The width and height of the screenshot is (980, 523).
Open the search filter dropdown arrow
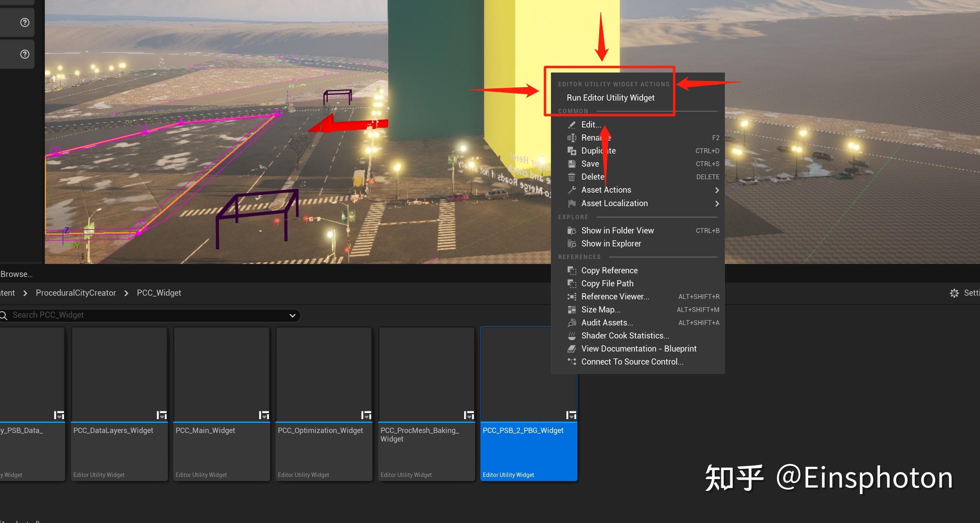tap(292, 315)
